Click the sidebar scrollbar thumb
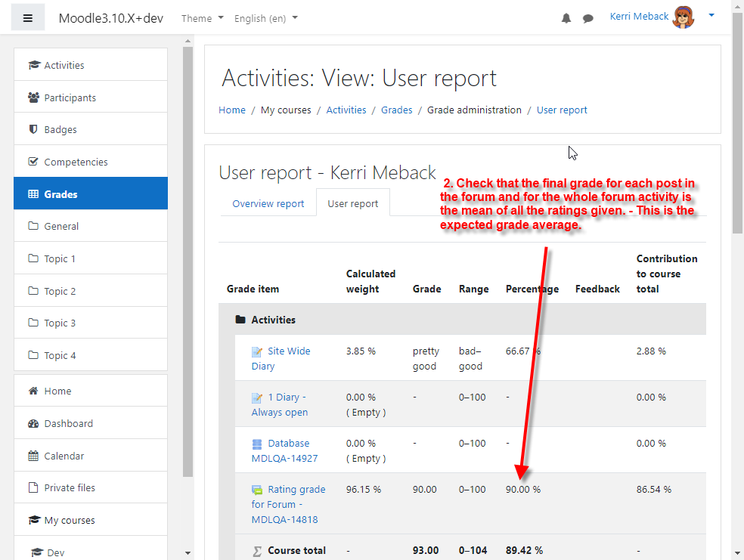 (x=188, y=261)
